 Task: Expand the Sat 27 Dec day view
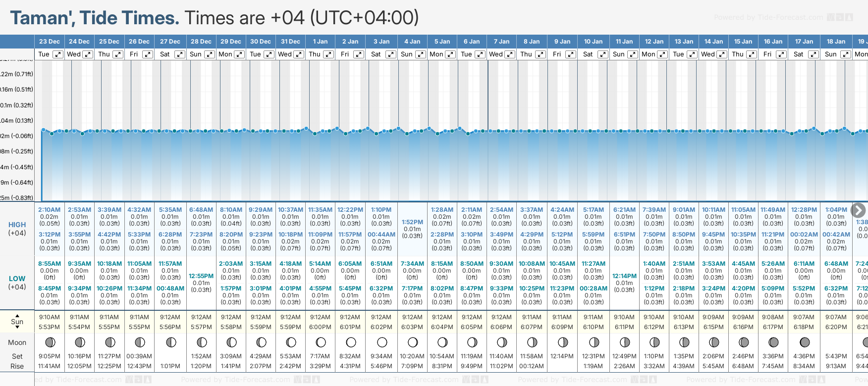pos(180,54)
